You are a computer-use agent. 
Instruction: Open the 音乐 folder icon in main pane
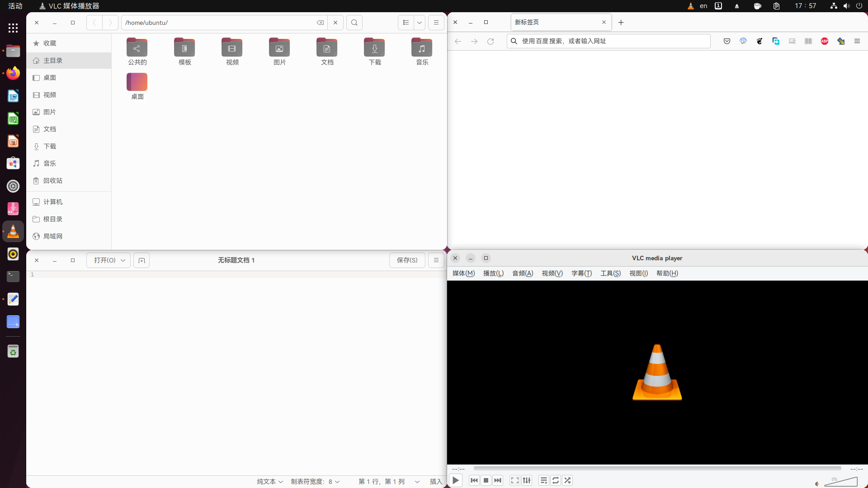tap(422, 52)
